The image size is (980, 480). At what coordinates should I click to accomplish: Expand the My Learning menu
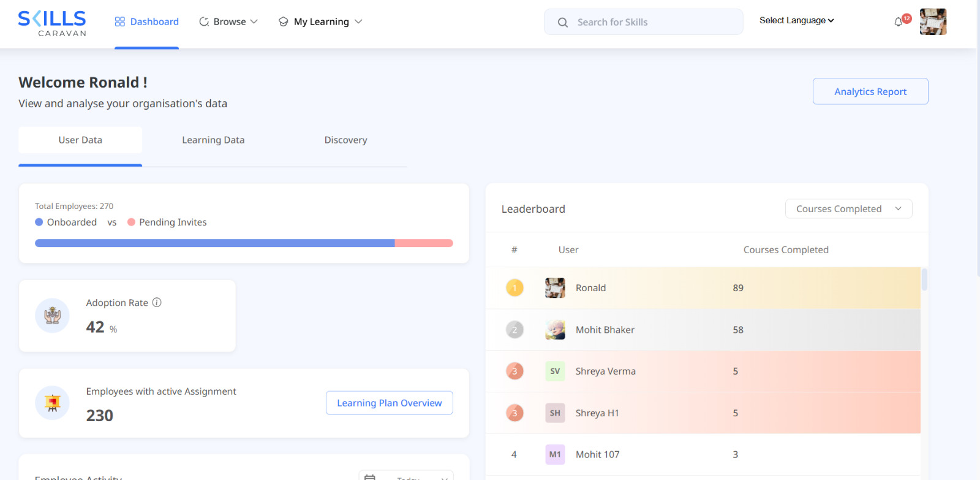point(320,21)
